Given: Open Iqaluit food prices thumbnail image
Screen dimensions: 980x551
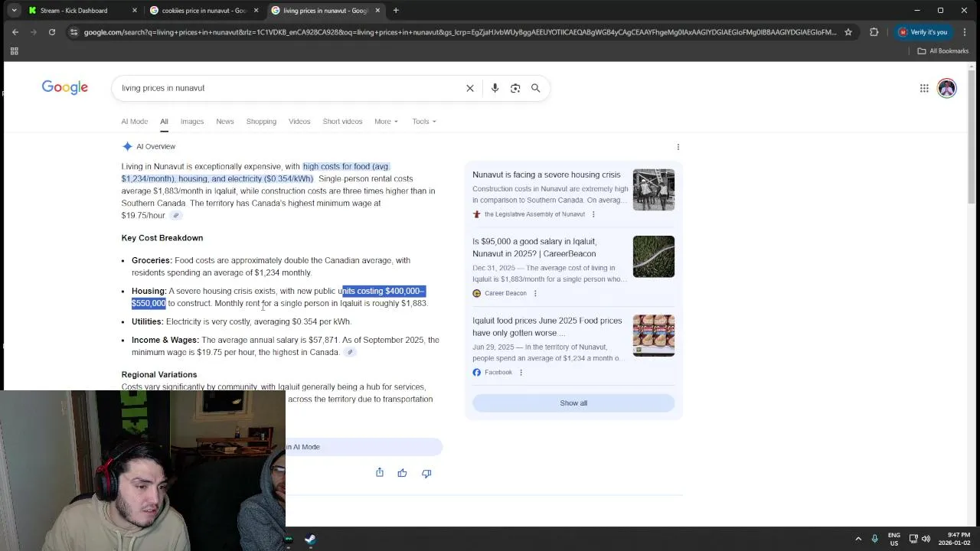Looking at the screenshot, I should 654,335.
